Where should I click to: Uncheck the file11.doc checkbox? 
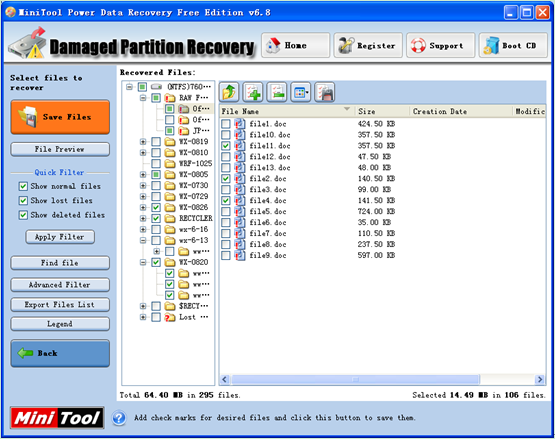click(x=225, y=146)
